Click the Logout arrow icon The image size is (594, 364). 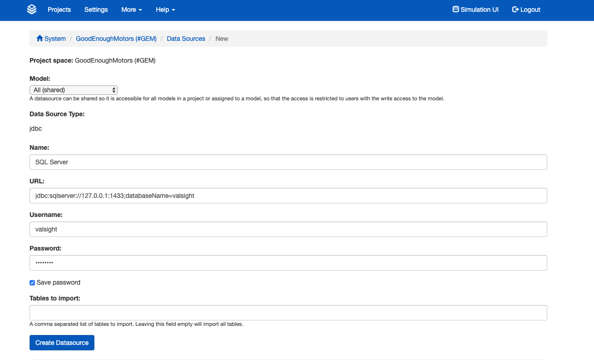515,10
